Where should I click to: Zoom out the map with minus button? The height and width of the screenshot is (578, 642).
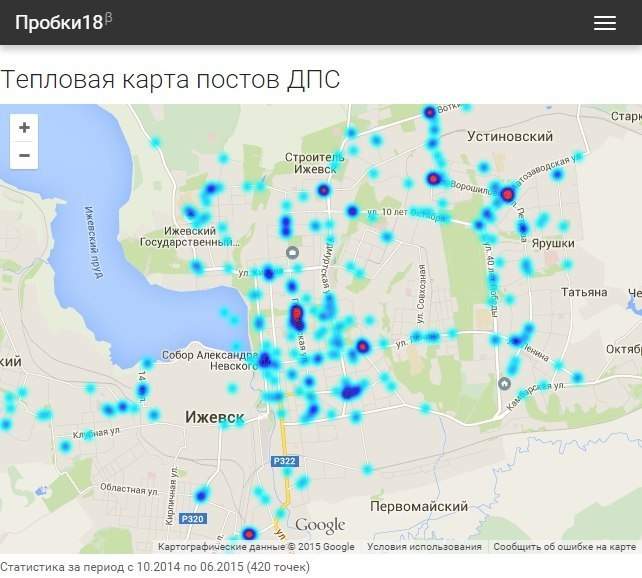tap(24, 156)
